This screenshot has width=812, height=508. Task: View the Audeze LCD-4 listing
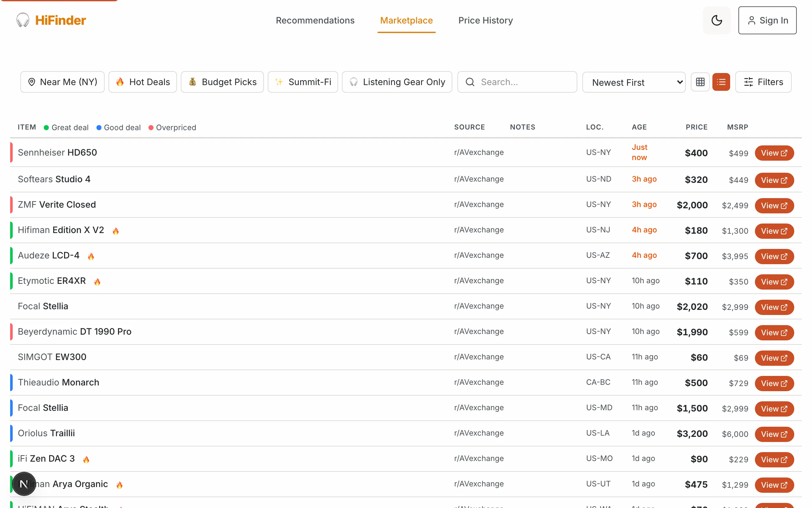click(x=774, y=256)
